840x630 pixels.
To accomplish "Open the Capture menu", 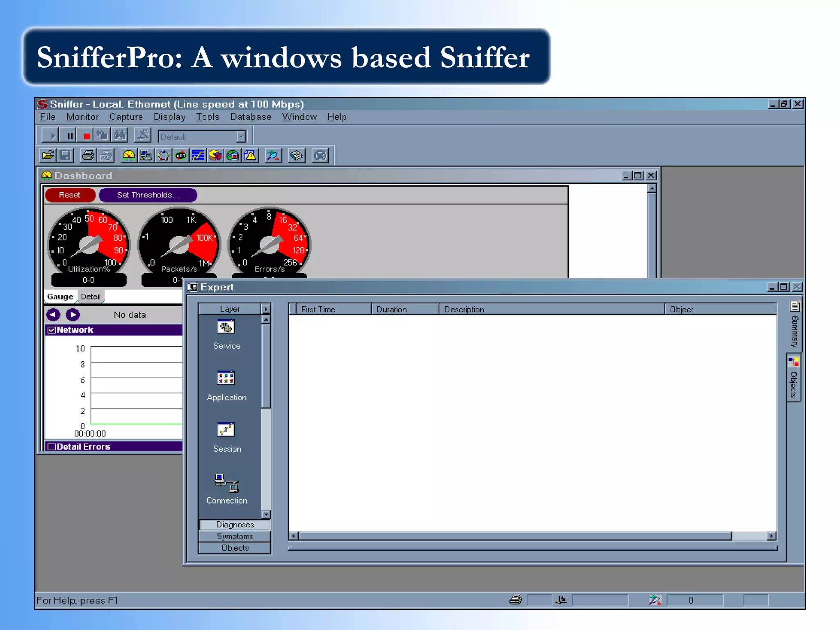I will click(x=126, y=117).
